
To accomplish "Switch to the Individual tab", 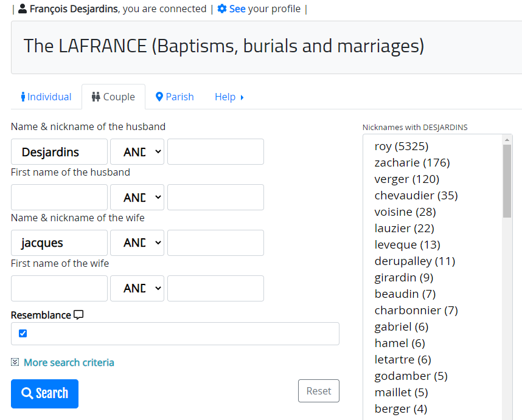I will tap(46, 97).
